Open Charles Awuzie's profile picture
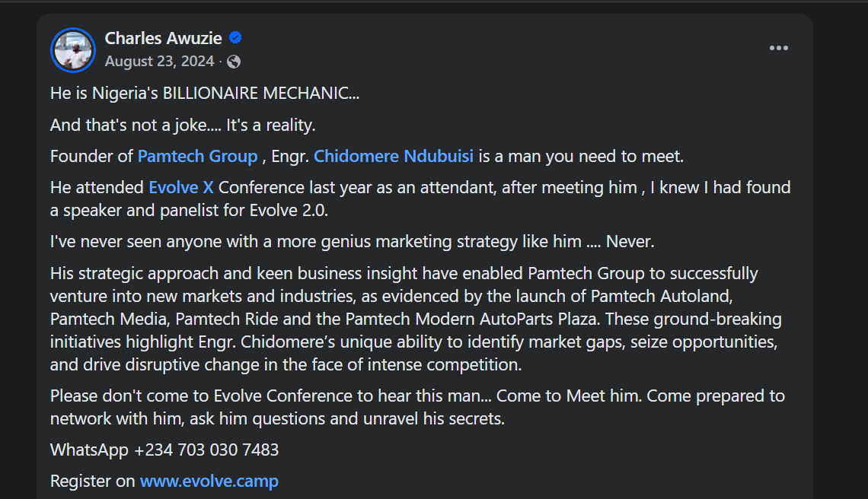This screenshot has height=499, width=868. (x=72, y=50)
